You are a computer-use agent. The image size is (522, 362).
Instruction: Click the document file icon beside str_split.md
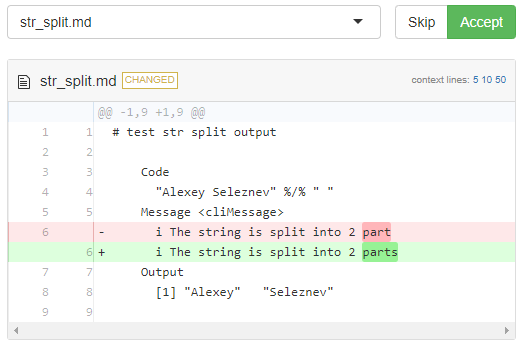click(24, 82)
